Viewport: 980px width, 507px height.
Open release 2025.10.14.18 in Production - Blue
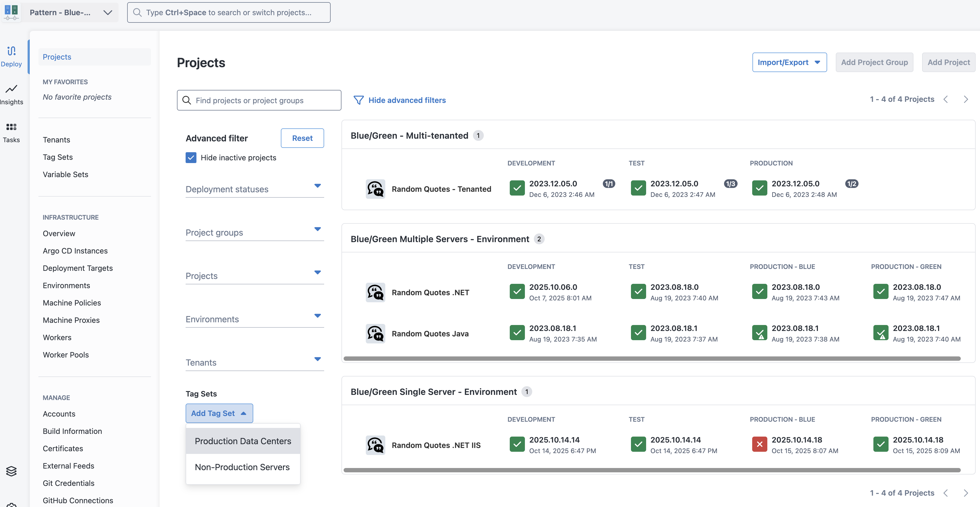click(797, 440)
